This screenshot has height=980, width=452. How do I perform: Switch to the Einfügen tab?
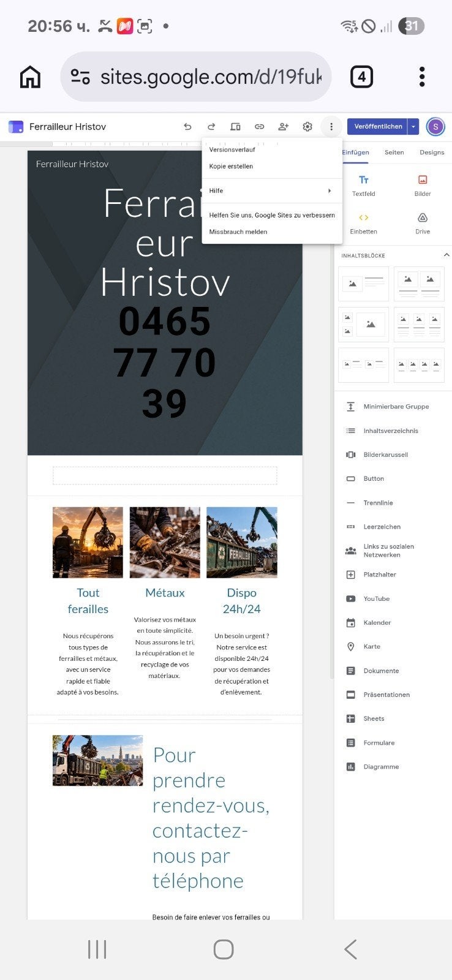355,153
